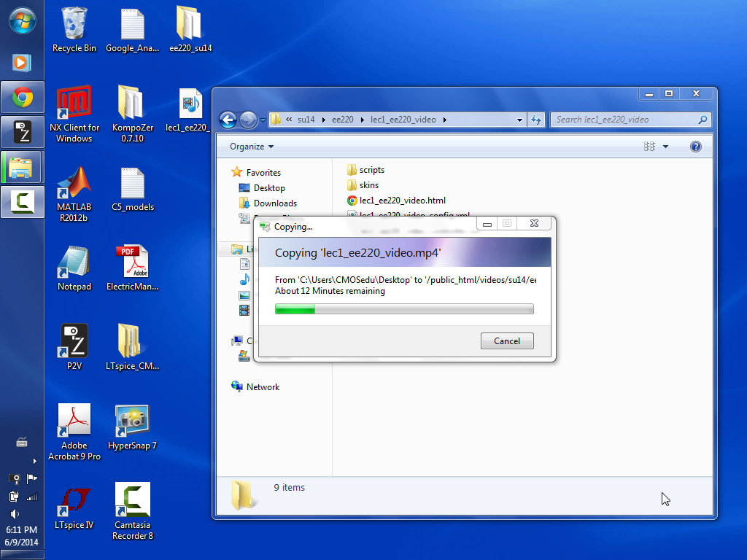Select Network in navigation pane

[x=263, y=387]
